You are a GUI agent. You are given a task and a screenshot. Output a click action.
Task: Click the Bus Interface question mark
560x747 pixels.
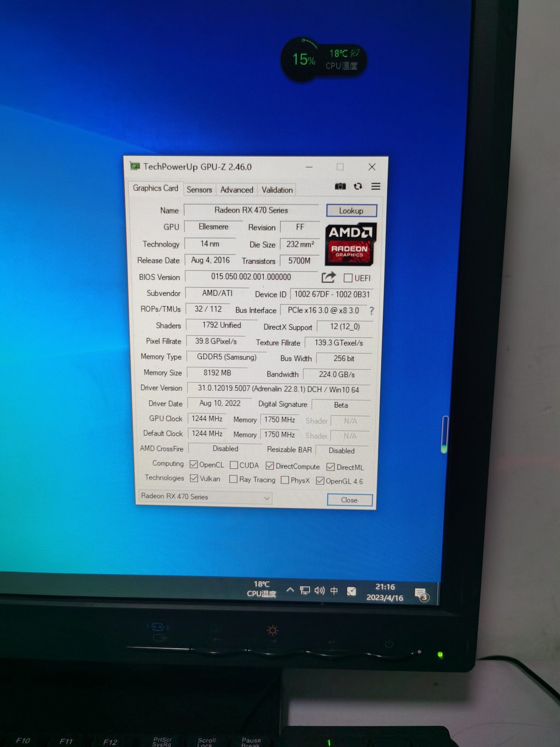(372, 311)
